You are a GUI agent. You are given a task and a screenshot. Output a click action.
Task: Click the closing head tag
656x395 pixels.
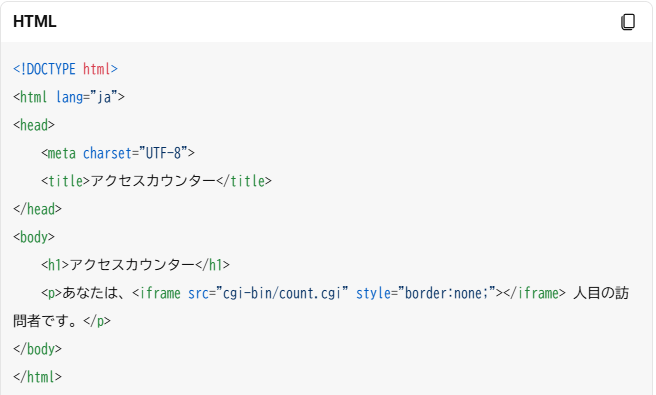tap(37, 209)
